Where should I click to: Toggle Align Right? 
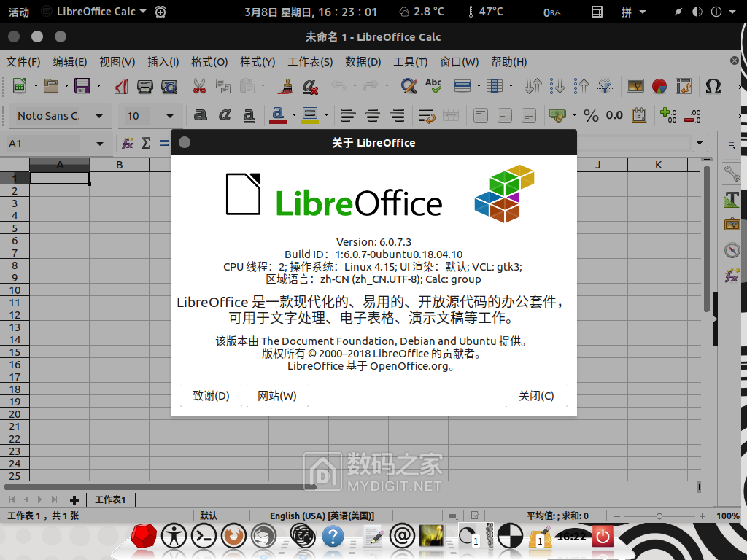click(x=397, y=114)
